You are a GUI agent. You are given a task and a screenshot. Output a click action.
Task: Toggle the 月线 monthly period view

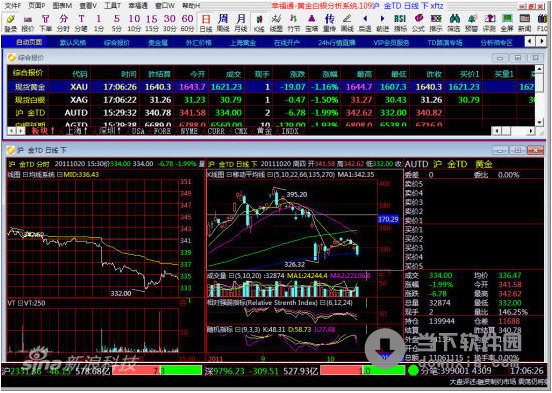[241, 23]
